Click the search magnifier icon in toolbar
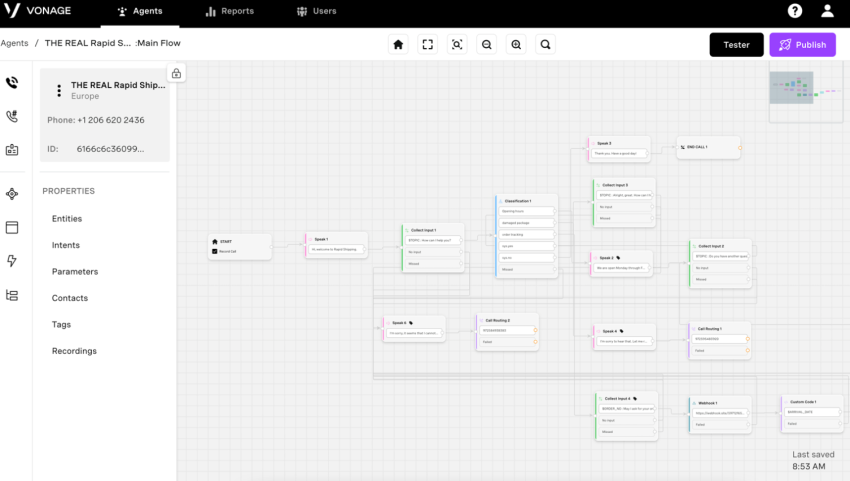The image size is (850, 481). (545, 45)
